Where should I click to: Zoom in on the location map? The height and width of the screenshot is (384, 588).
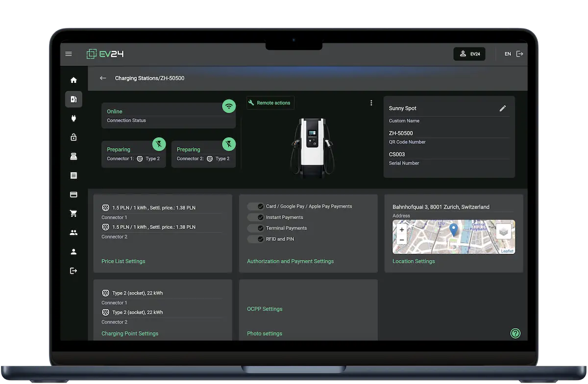402,230
